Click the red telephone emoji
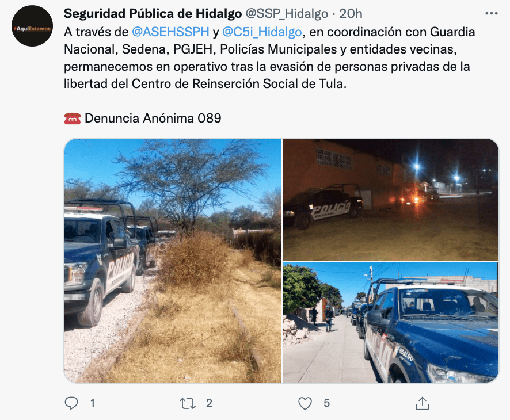Viewport: 510px width, 420px height. click(72, 119)
